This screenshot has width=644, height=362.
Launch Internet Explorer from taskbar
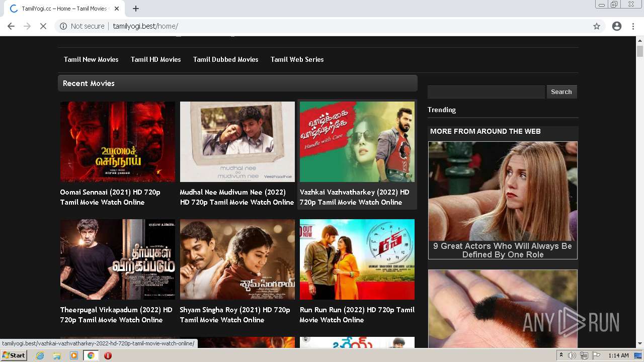(x=40, y=355)
